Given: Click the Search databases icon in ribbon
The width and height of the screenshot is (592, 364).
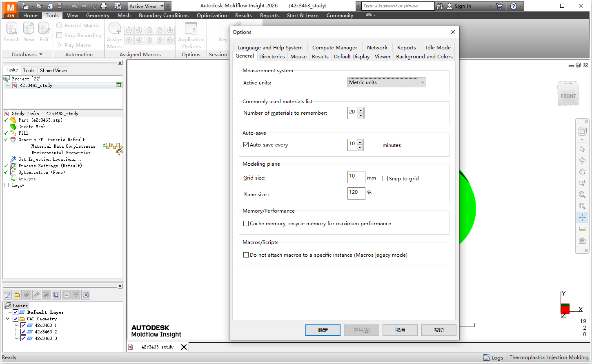Looking at the screenshot, I should (12, 32).
